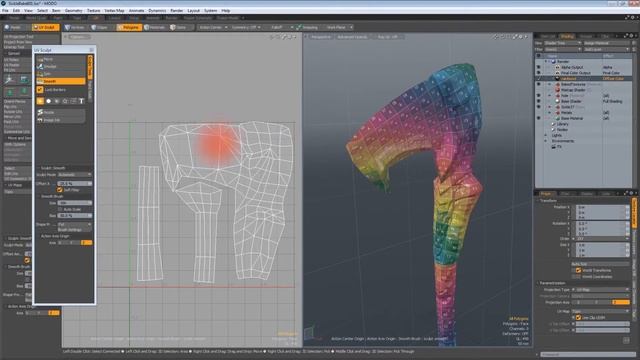Adjust the brush Bias percentage slider
Image resolution: width=640 pixels, height=360 pixels.
point(75,216)
